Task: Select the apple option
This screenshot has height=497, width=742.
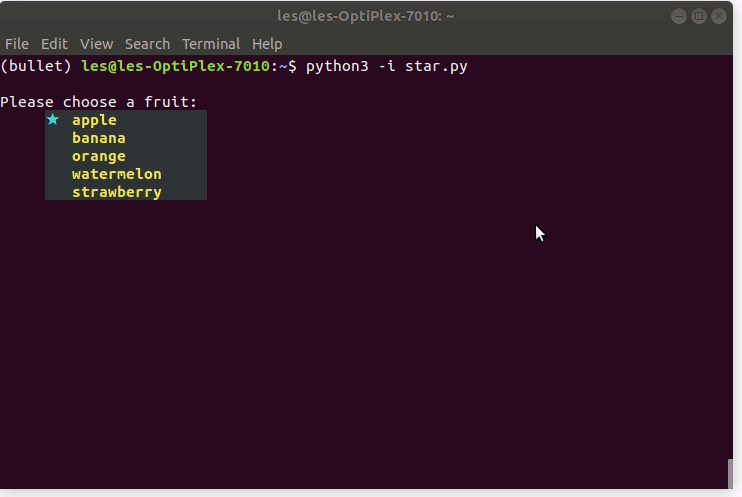Action: [94, 120]
